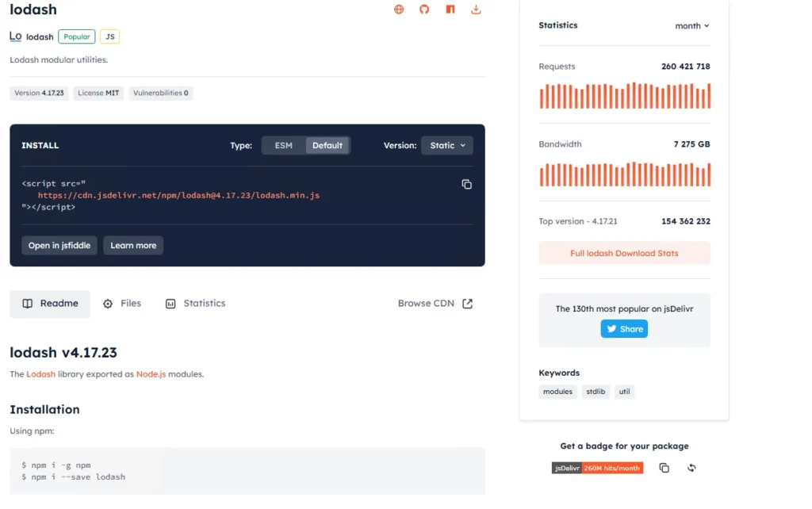The width and height of the screenshot is (812, 509).
Task: View Full lodash Download Stats
Action: (x=624, y=254)
